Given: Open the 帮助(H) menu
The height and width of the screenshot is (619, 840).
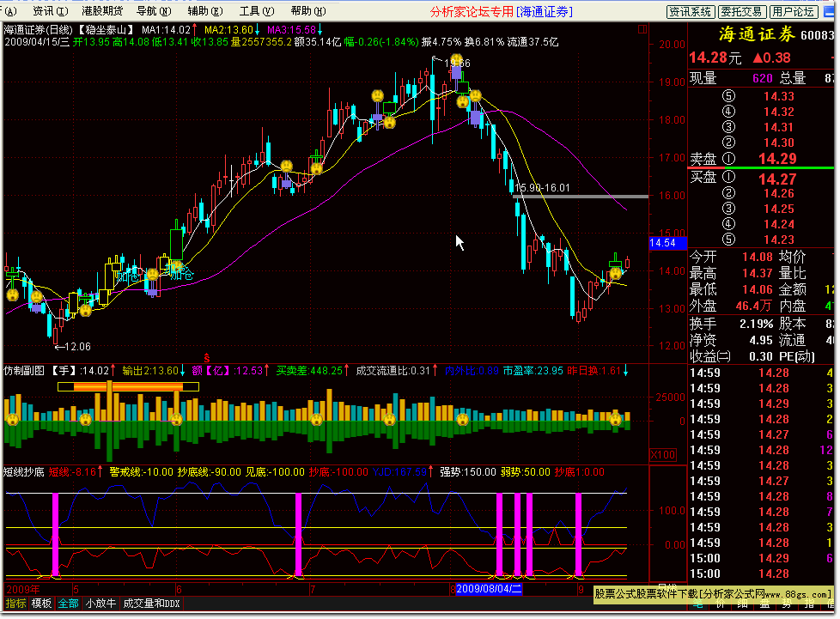Looking at the screenshot, I should click(308, 10).
